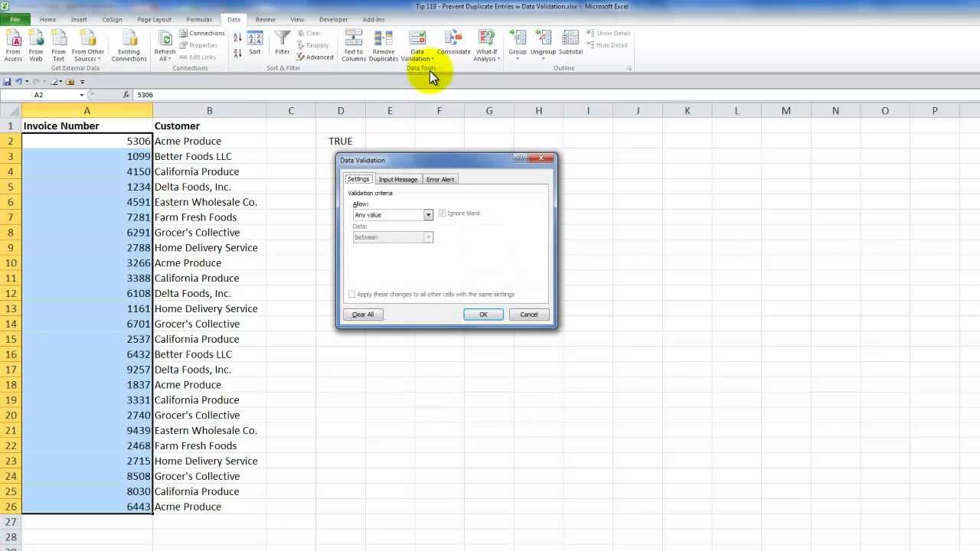
Task: Click the From Web icon
Action: 36,46
